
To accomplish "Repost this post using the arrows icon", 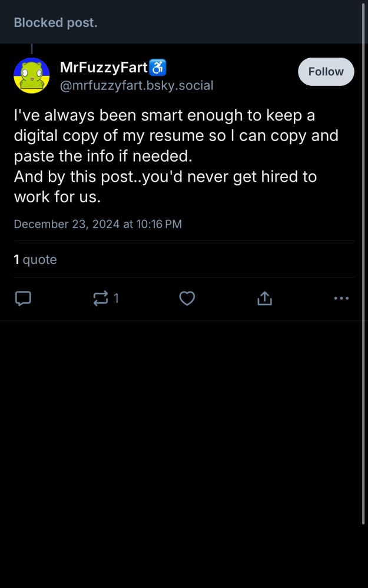I will (x=101, y=299).
